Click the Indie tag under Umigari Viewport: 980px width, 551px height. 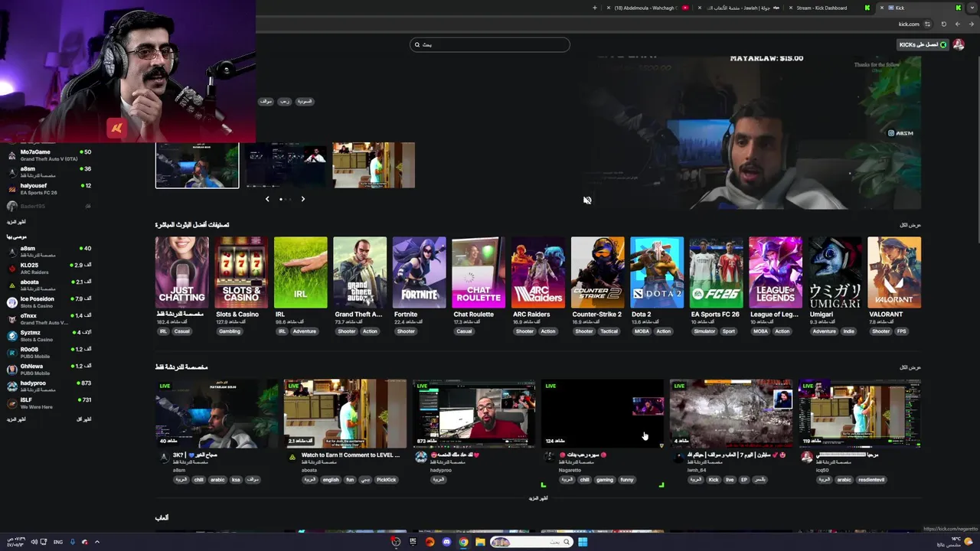(x=848, y=331)
